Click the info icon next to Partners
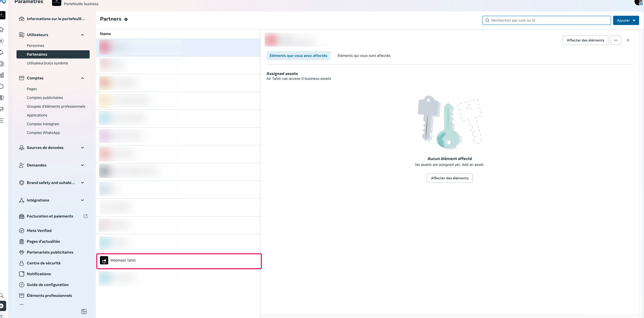The width and height of the screenshot is (644, 318). [126, 19]
